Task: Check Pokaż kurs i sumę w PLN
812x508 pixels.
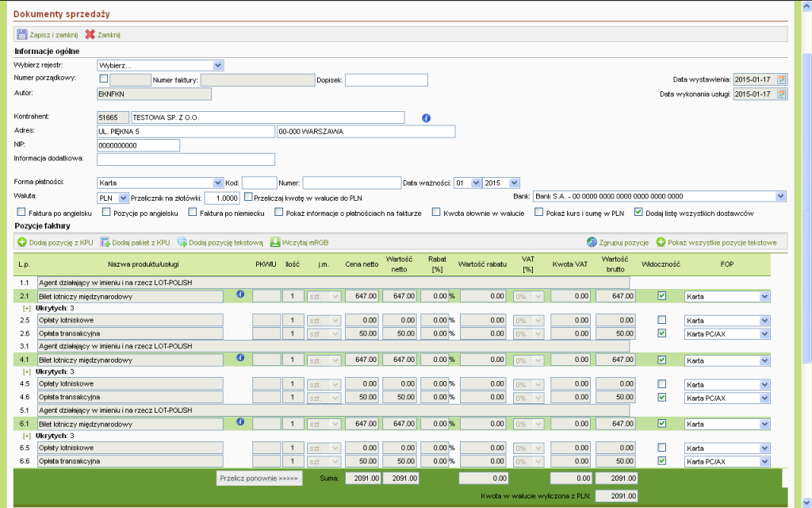Action: [x=538, y=212]
